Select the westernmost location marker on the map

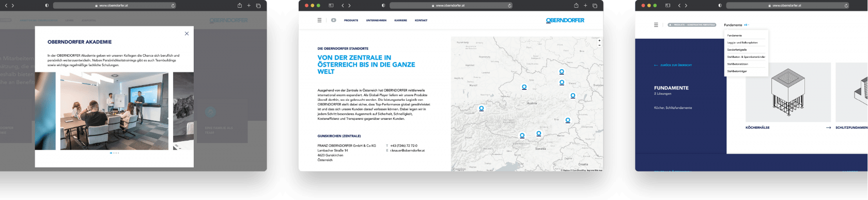click(482, 109)
